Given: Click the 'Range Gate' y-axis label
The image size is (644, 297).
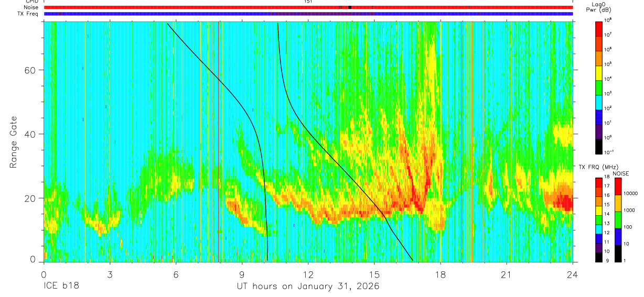Looking at the screenshot, I should click(13, 142).
